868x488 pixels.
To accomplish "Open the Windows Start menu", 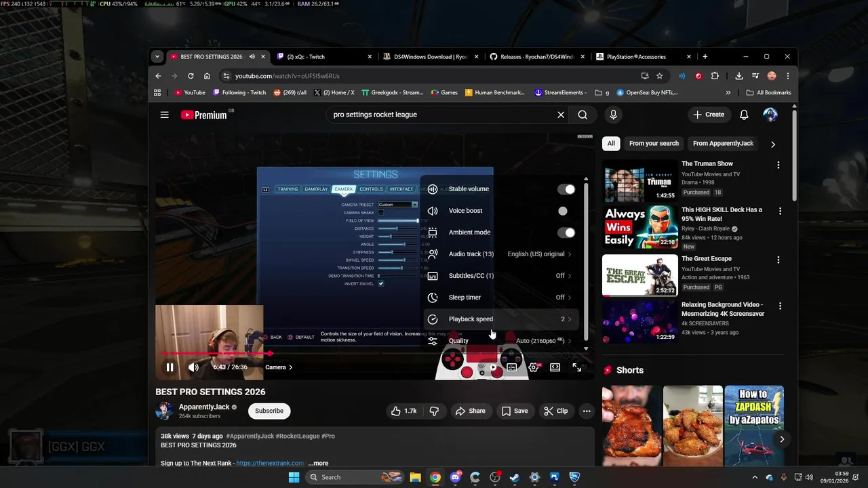I will click(x=294, y=477).
